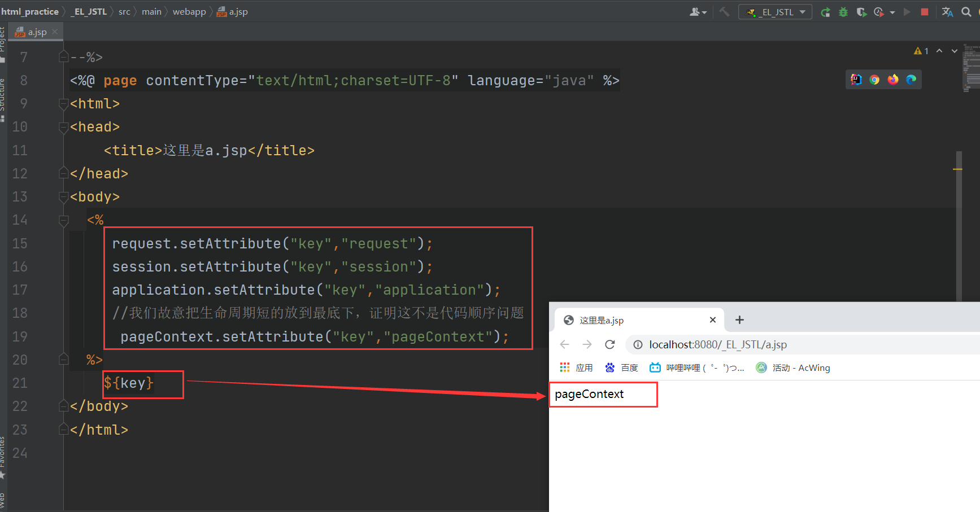980x512 pixels.
Task: Click the page directive on line 8
Action: (345, 80)
